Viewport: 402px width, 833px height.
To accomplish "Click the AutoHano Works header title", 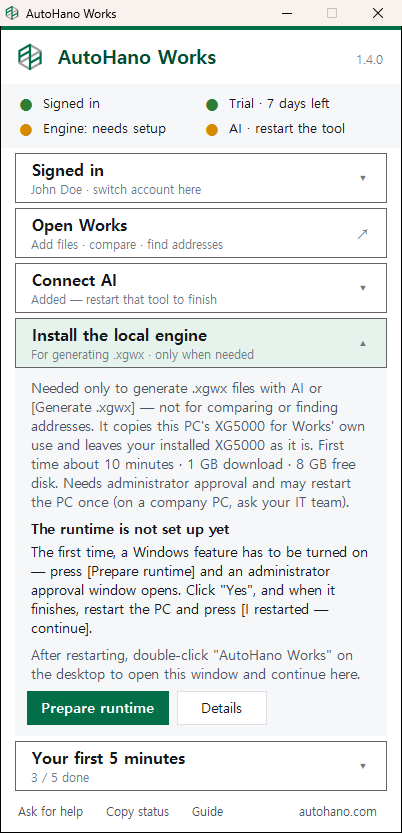I will click(137, 57).
